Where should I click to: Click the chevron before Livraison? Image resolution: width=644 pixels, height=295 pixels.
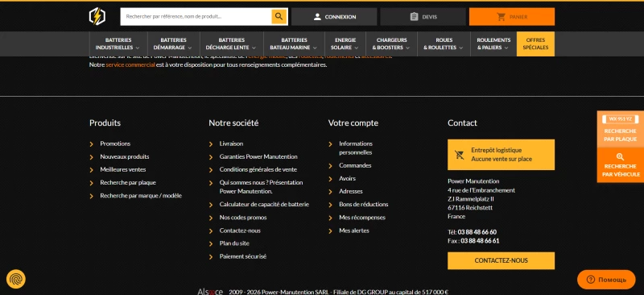211,144
